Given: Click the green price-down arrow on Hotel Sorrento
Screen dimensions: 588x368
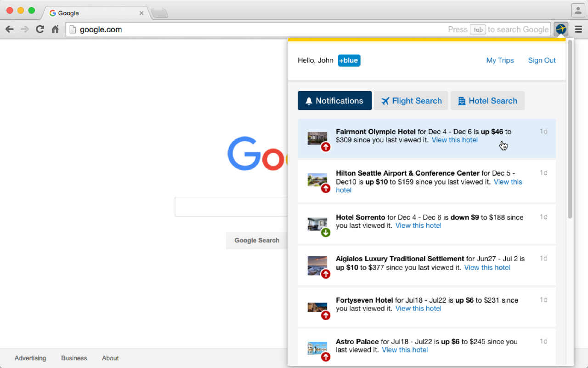Looking at the screenshot, I should pos(326,232).
